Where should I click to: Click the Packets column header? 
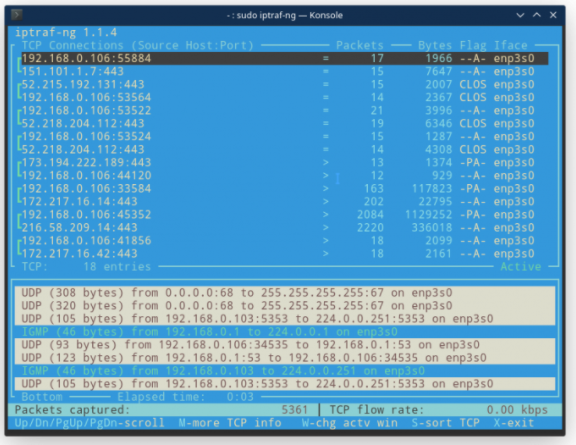360,45
